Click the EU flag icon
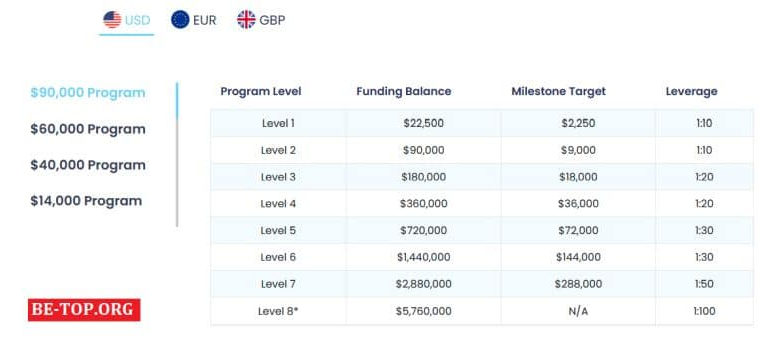 [x=180, y=20]
